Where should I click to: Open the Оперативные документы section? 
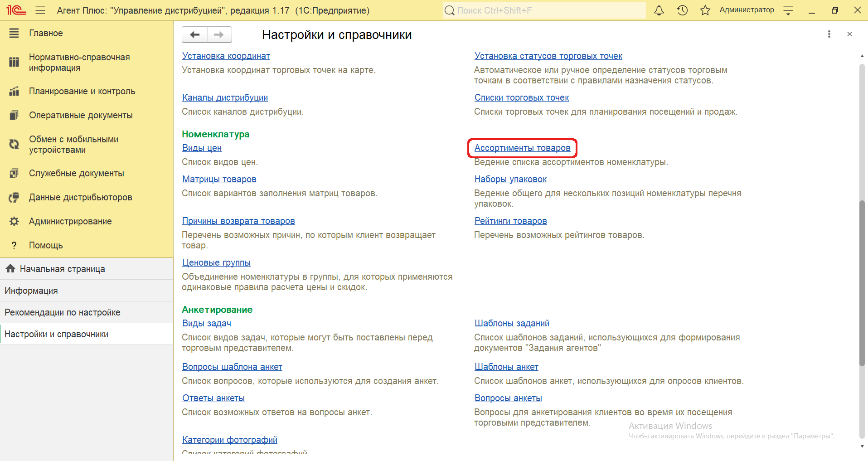81,115
